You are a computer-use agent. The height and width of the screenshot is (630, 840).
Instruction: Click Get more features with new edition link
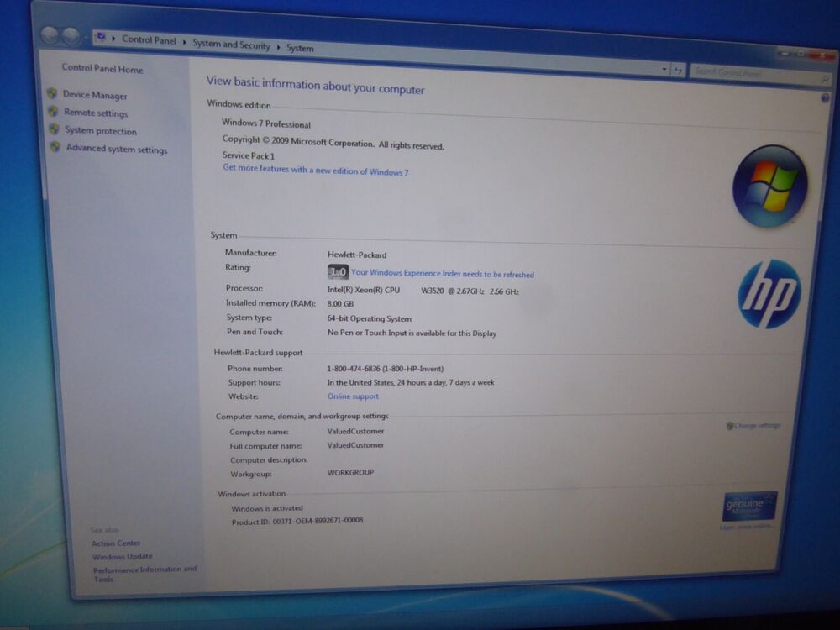pos(316,171)
